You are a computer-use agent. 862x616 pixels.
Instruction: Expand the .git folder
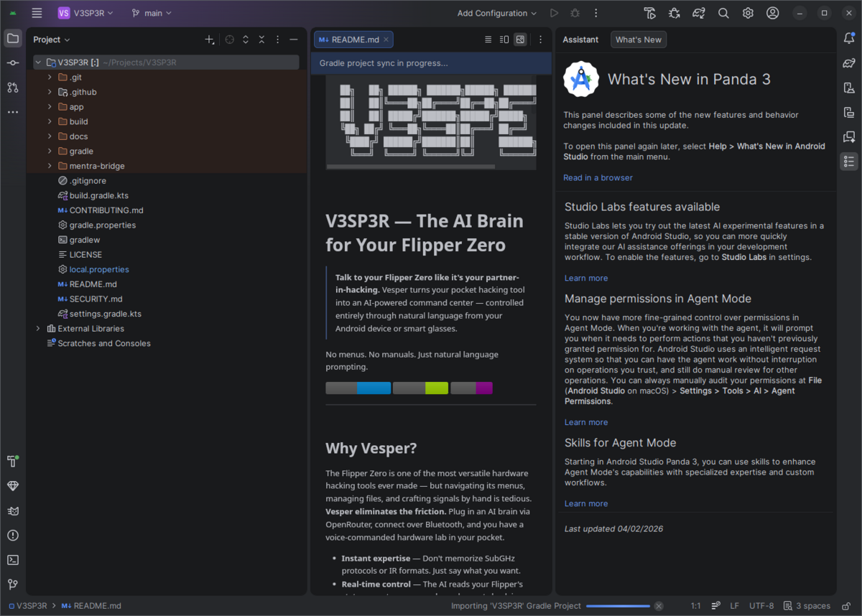(x=50, y=78)
